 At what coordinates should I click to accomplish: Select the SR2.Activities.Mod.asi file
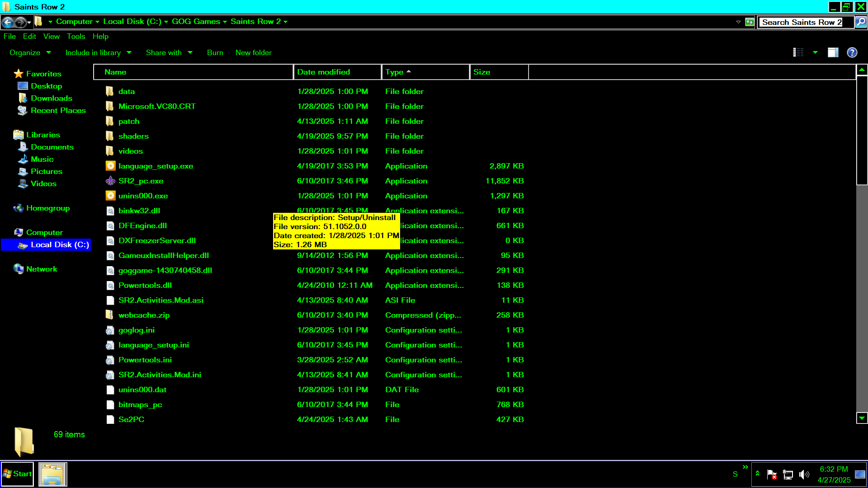click(x=160, y=300)
